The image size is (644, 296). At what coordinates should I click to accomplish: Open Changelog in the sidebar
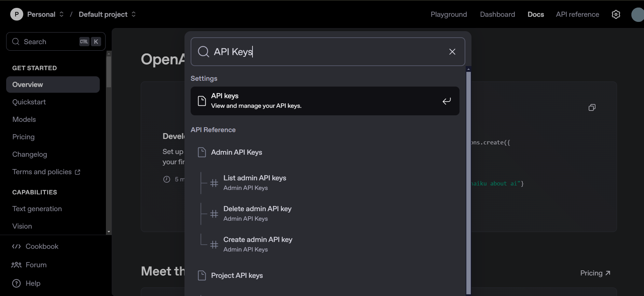click(30, 154)
